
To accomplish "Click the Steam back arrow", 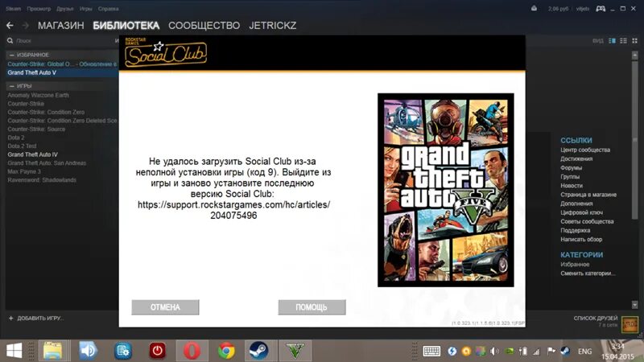I will pos(10,26).
